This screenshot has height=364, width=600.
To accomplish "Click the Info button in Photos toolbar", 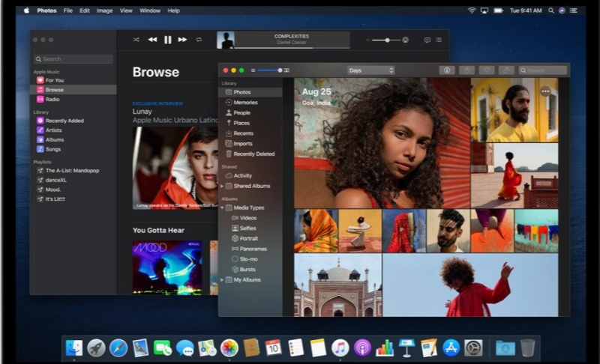I will click(446, 70).
